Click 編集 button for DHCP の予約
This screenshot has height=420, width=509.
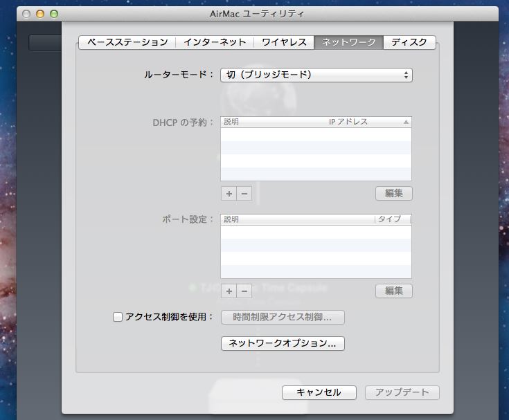394,193
